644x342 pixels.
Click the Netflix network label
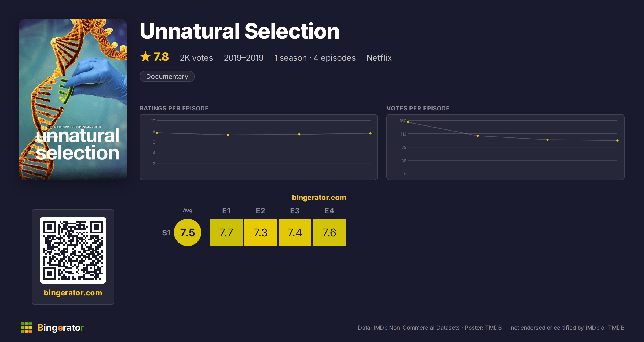pyautogui.click(x=379, y=58)
